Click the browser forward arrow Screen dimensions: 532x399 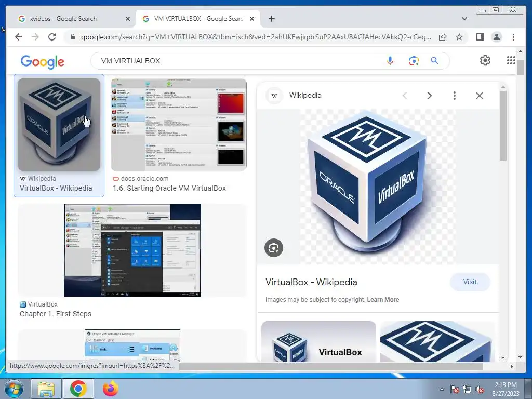point(35,37)
